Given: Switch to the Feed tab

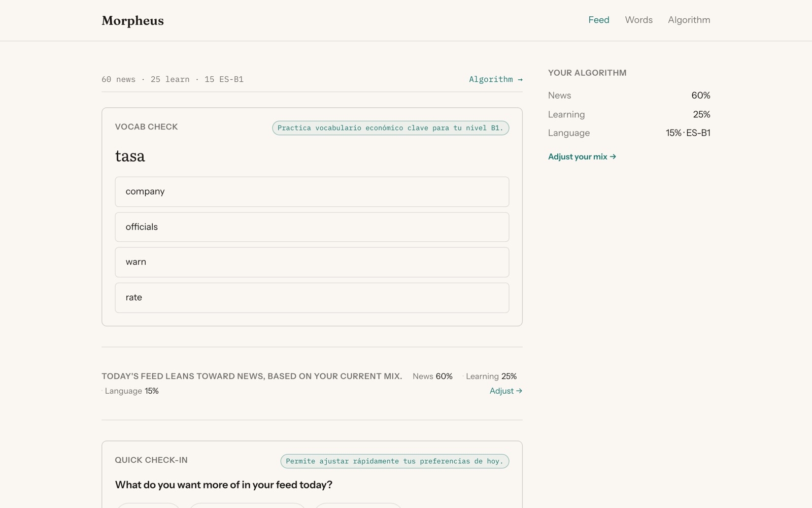Looking at the screenshot, I should [x=599, y=20].
